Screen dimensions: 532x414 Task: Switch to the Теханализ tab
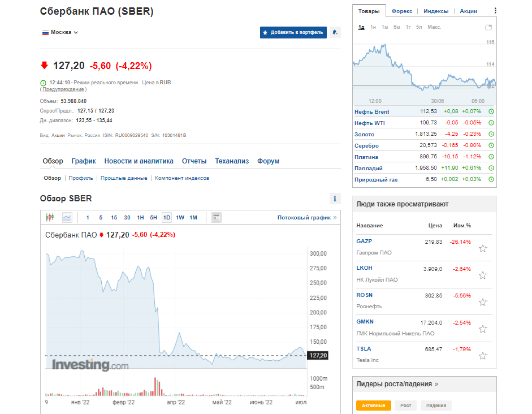tap(233, 161)
